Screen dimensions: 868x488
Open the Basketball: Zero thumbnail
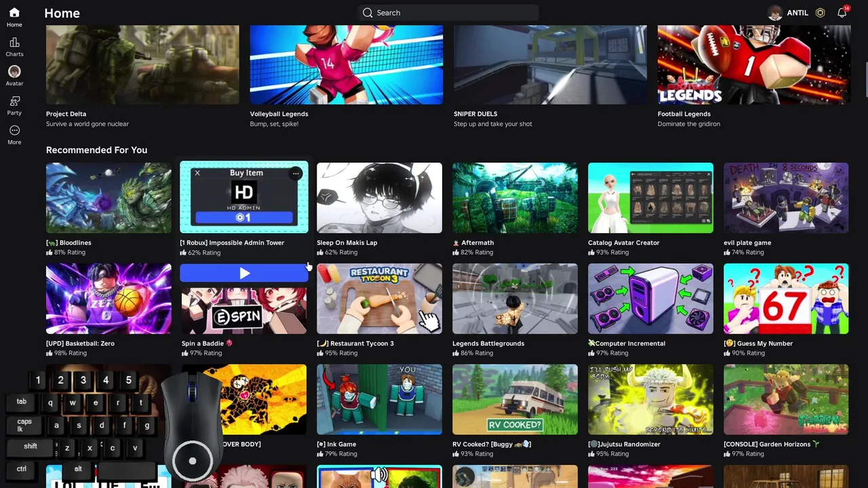tap(108, 299)
